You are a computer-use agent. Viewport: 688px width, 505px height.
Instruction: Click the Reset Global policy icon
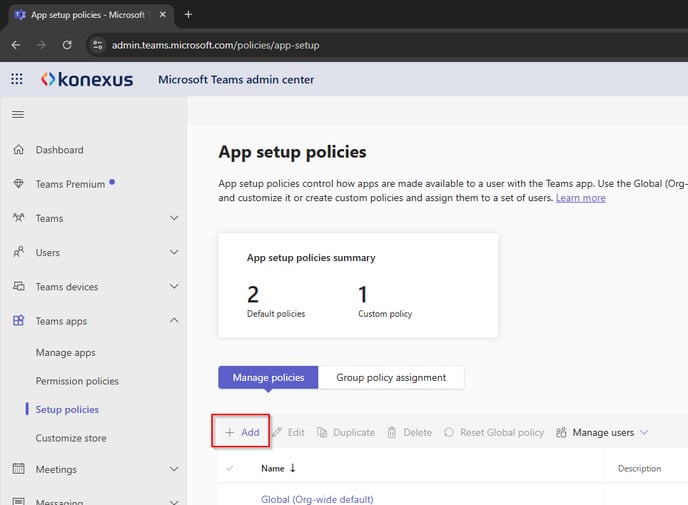448,432
